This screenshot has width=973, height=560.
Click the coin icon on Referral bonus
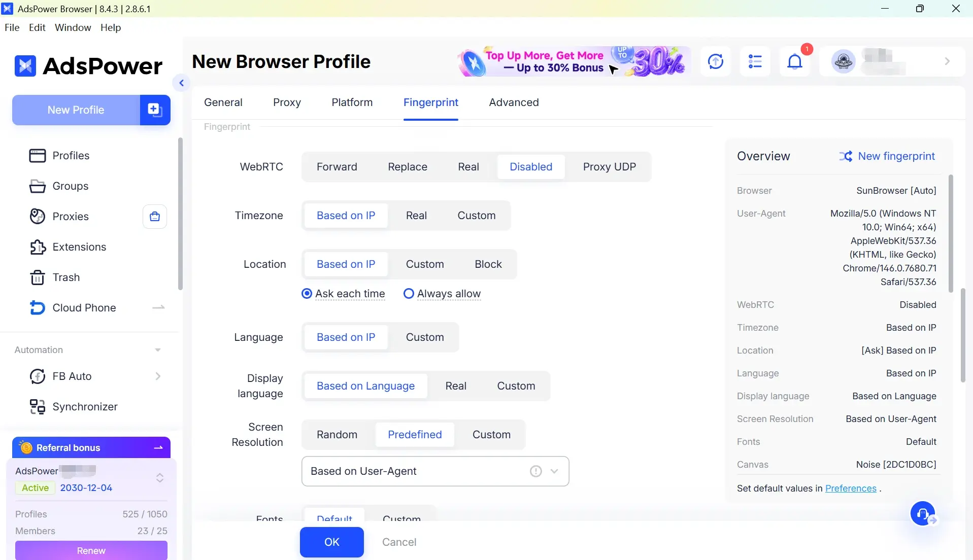[x=26, y=447]
